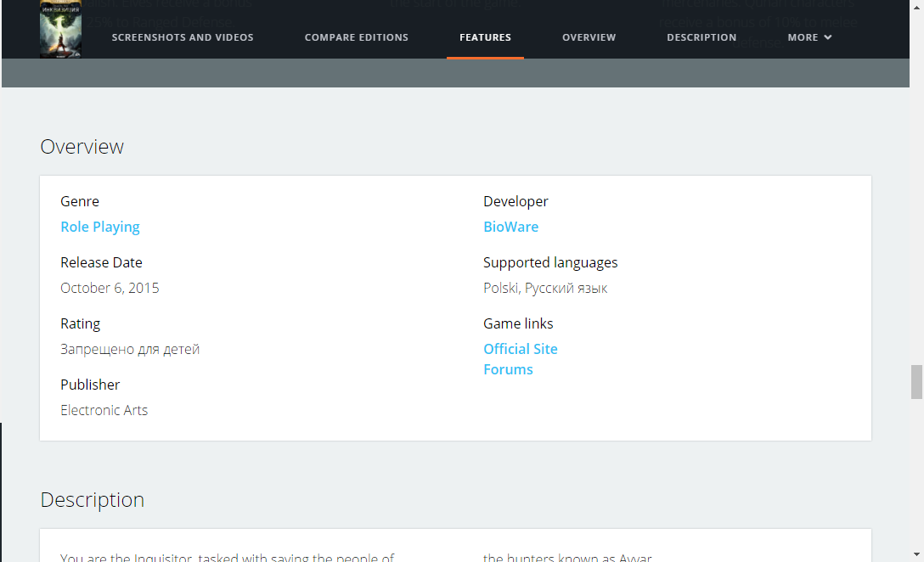The image size is (924, 562).
Task: Visit the BioWare developer link
Action: tap(511, 227)
